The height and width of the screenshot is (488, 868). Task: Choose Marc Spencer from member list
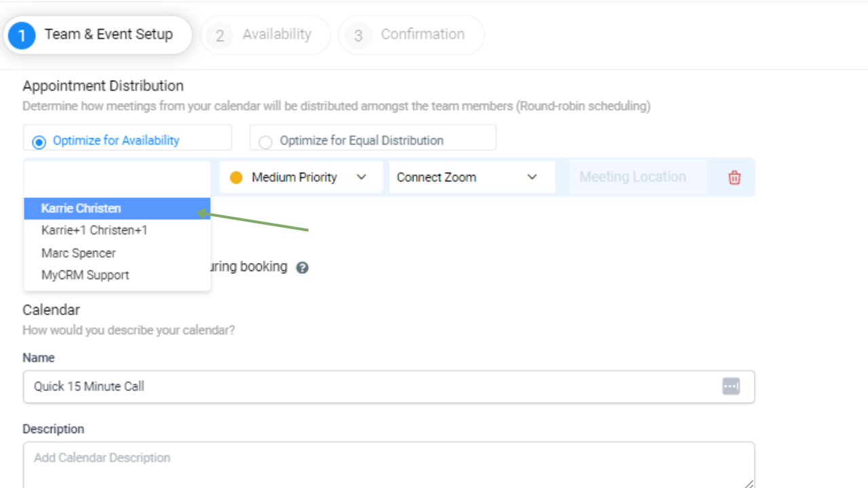(117, 253)
